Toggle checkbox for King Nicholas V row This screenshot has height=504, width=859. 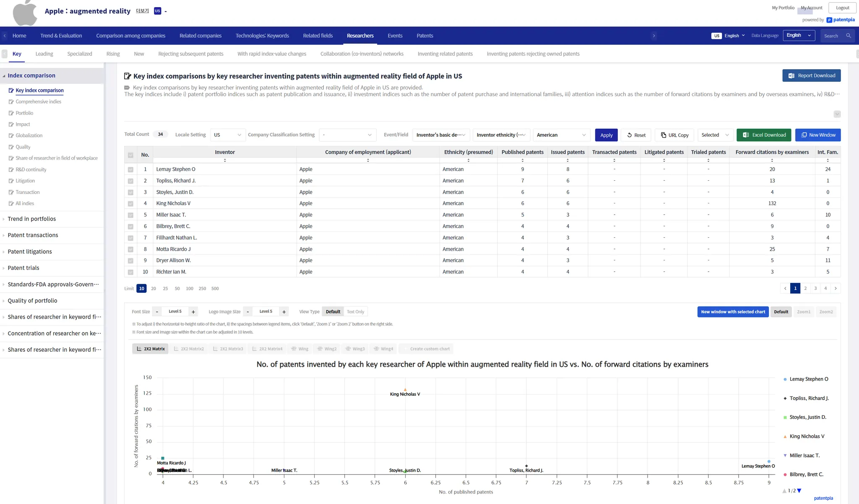pyautogui.click(x=130, y=204)
